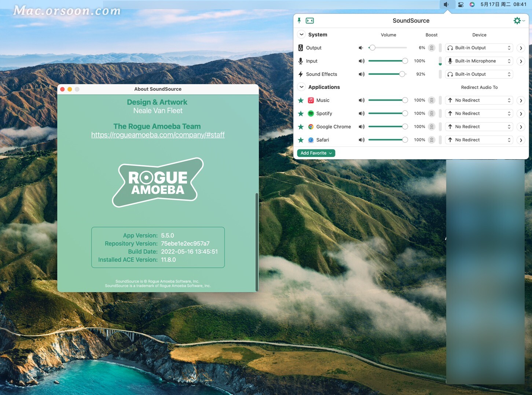Viewport: 532px width, 395px height.
Task: Close the About SoundSource window
Action: point(62,89)
